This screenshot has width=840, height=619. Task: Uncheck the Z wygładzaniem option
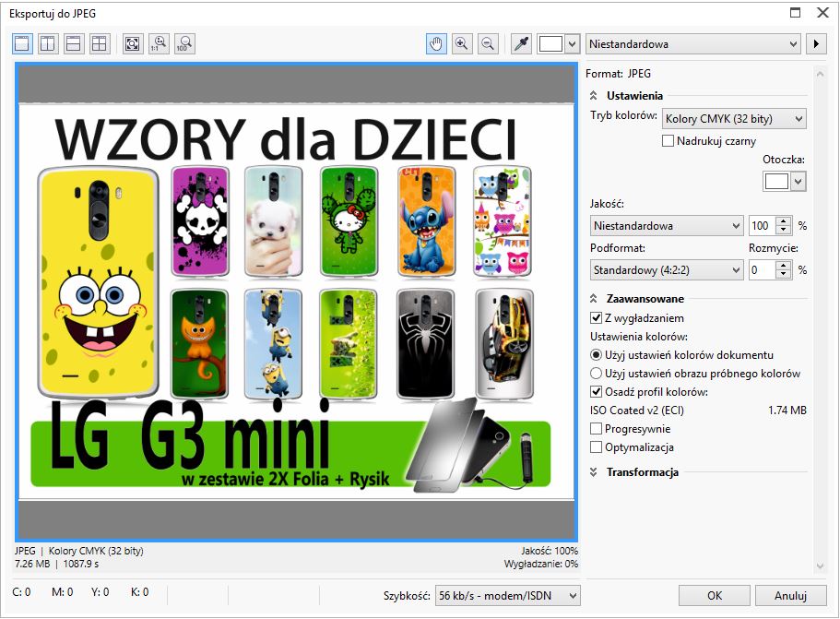click(597, 318)
